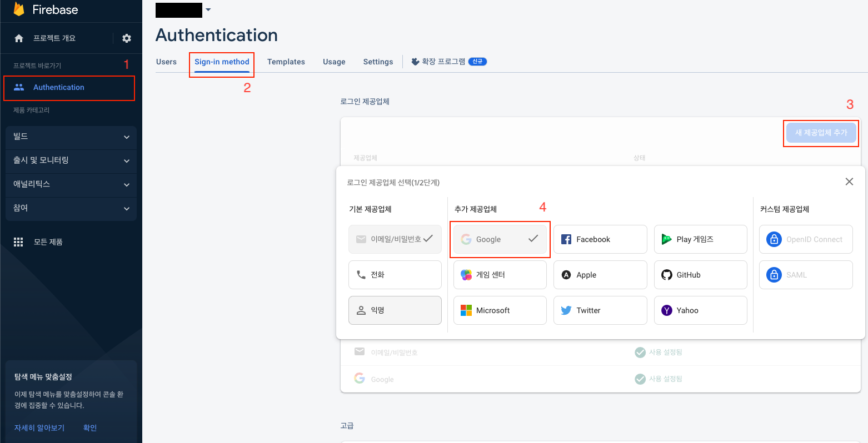This screenshot has height=443, width=868.
Task: Select the 전화 provider button
Action: [x=395, y=275]
